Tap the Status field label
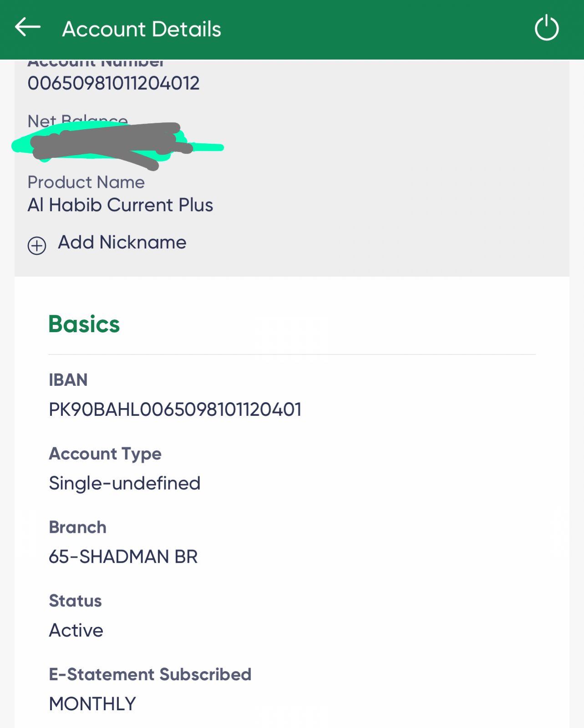 76,601
